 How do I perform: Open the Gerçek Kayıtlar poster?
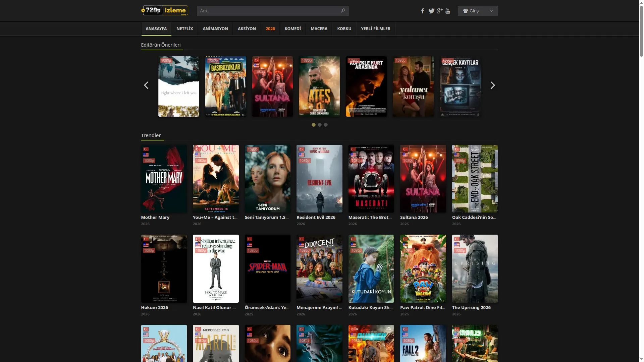[460, 86]
